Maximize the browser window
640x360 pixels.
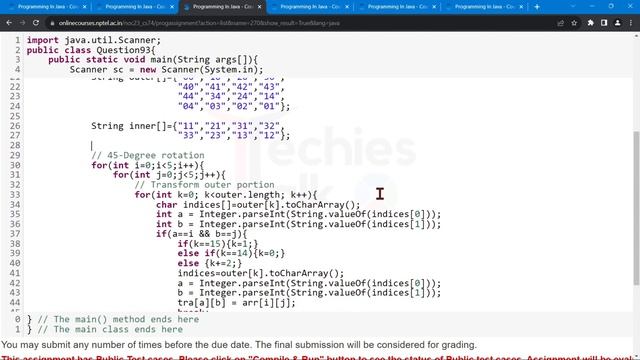pyautogui.click(x=611, y=6)
